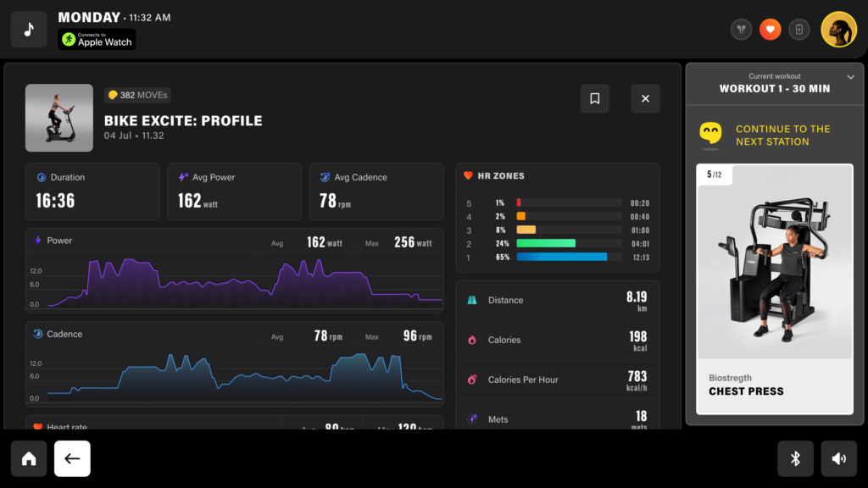Open the Chest Press station card

pyautogui.click(x=775, y=288)
